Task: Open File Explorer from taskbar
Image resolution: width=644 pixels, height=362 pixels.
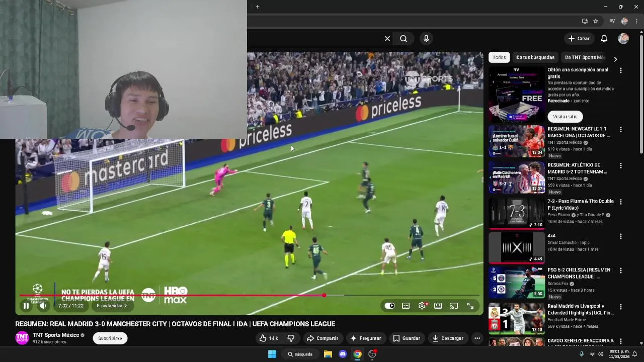Action: click(x=328, y=354)
